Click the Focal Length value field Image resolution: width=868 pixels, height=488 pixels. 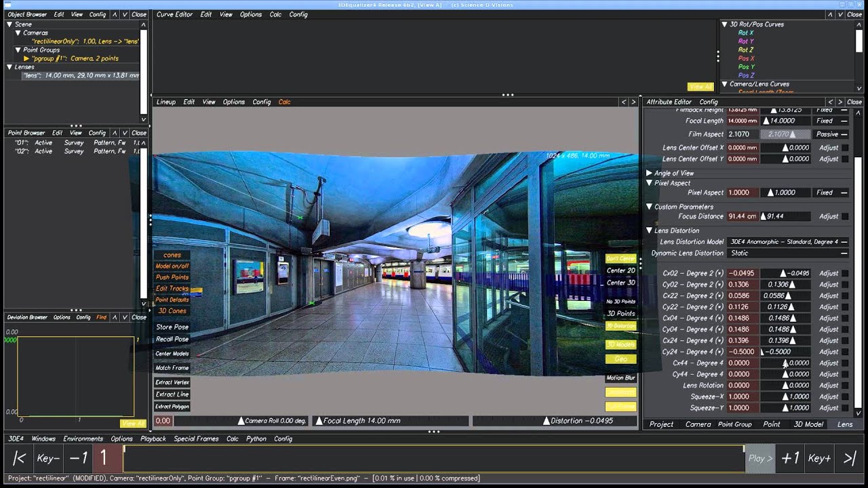[743, 121]
